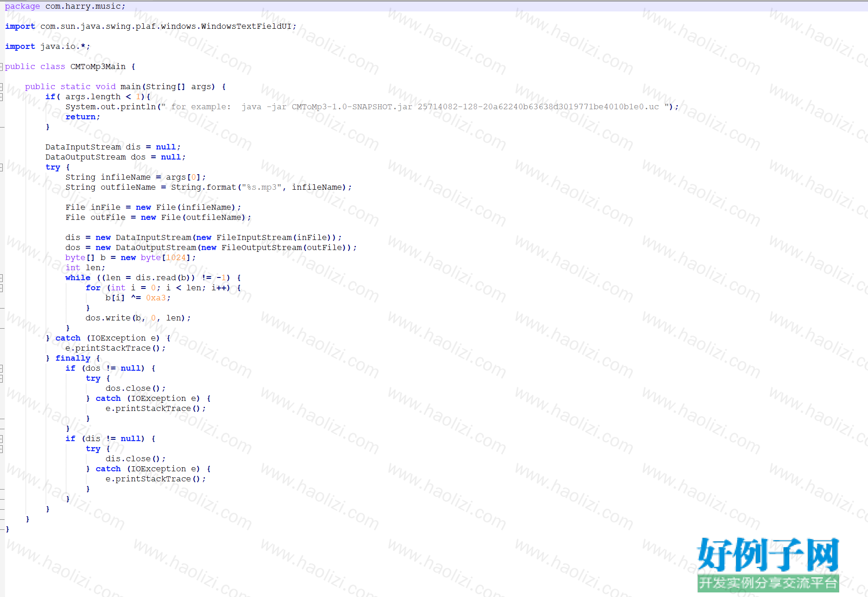The image size is (868, 597).
Task: Click the 'new FileInputStream(inFile)' line
Action: (204, 238)
